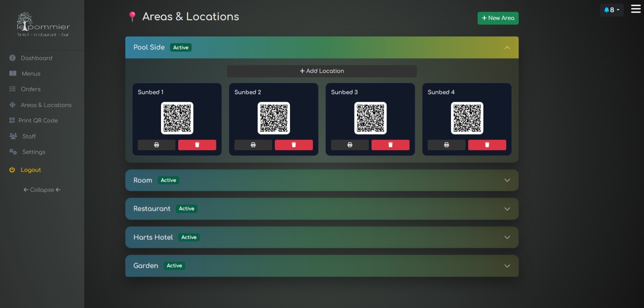Print Sunbed 3 QR code

(x=350, y=145)
